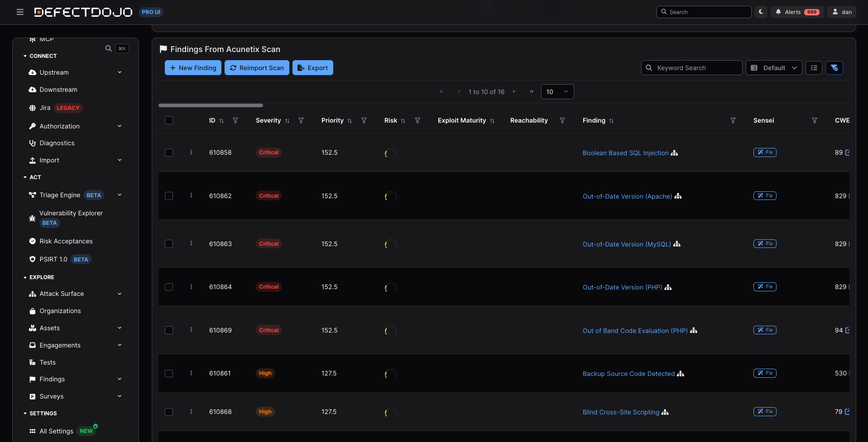The width and height of the screenshot is (868, 442).
Task: Toggle the select-all header checkbox
Action: click(x=169, y=120)
